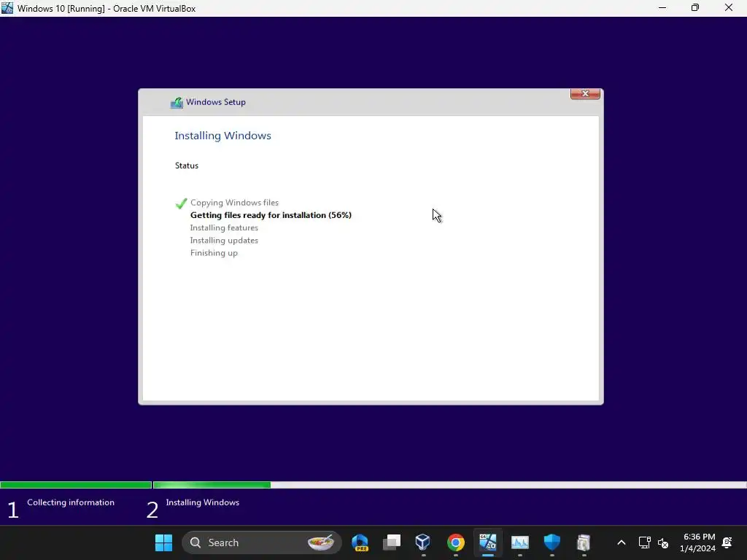This screenshot has width=747, height=560.
Task: Click the VirtualBox window title icon
Action: 7,8
